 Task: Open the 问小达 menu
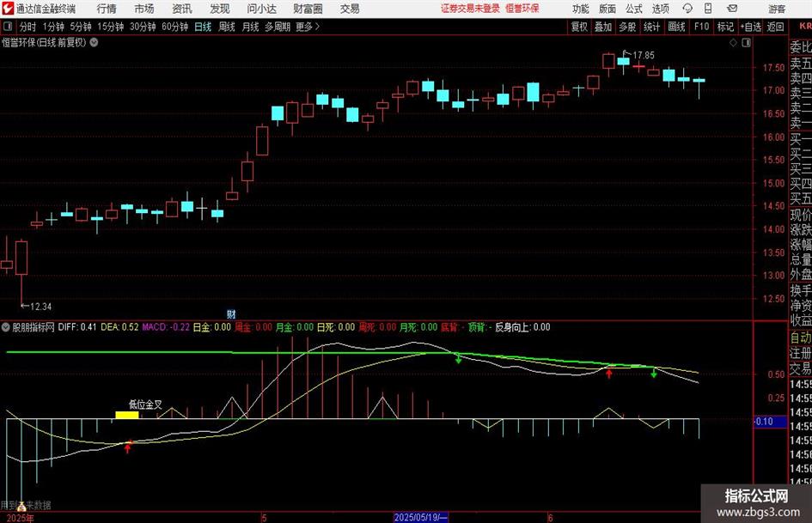click(261, 9)
